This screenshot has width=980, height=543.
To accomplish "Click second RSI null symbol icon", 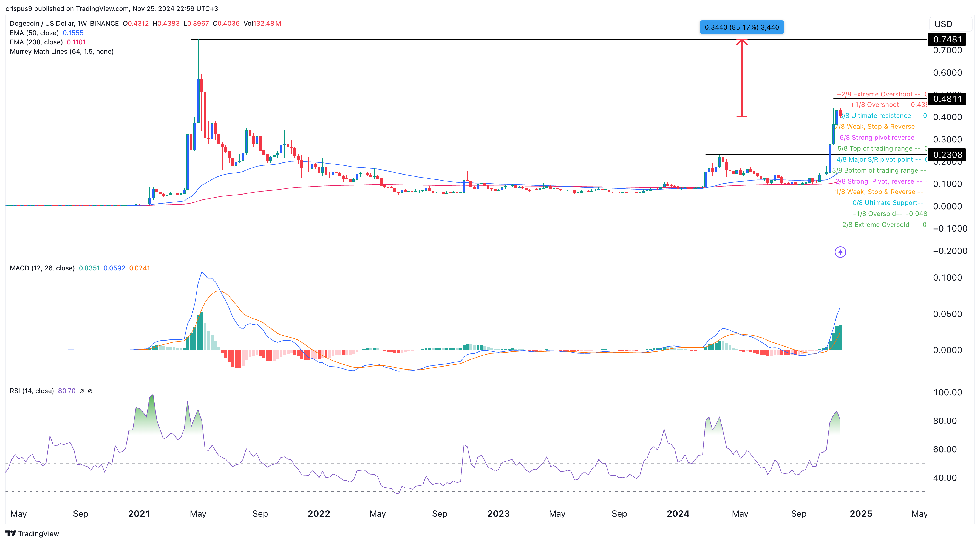I will click(90, 391).
